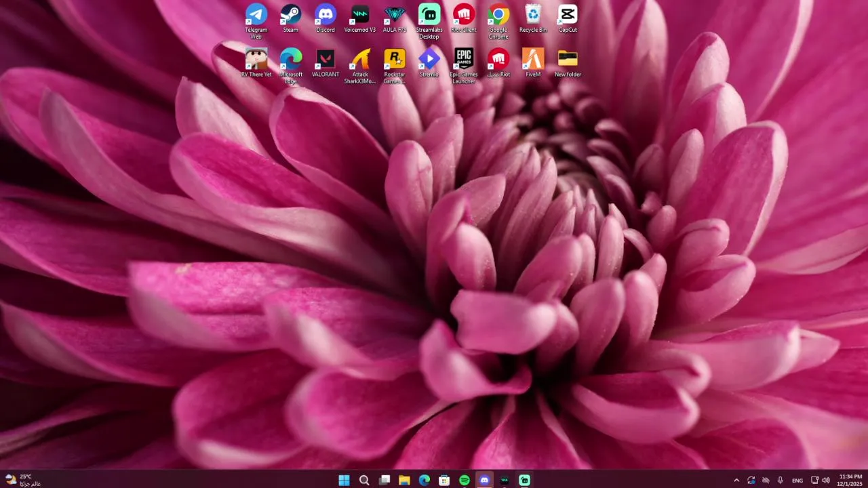Image resolution: width=868 pixels, height=488 pixels.
Task: Open the weather widget showing 25°C
Action: pos(23,480)
